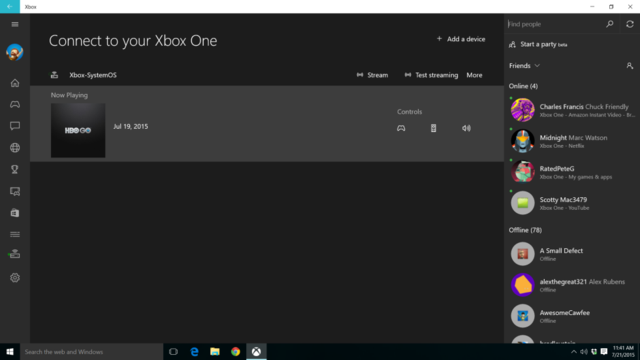Show hidden system tray icons
The image size is (640, 360).
[573, 352]
